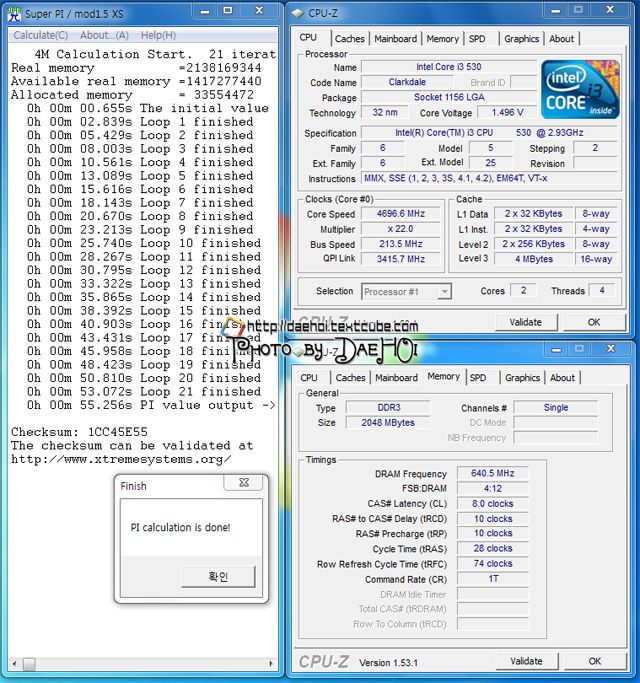Expand the Processor #1 selection dropdown

pos(444,291)
